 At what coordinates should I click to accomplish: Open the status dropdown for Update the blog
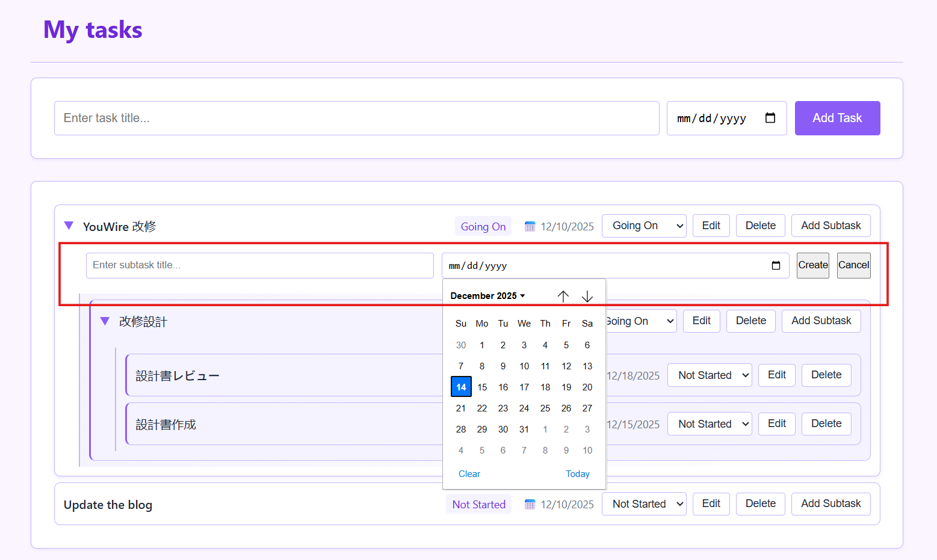pyautogui.click(x=644, y=504)
